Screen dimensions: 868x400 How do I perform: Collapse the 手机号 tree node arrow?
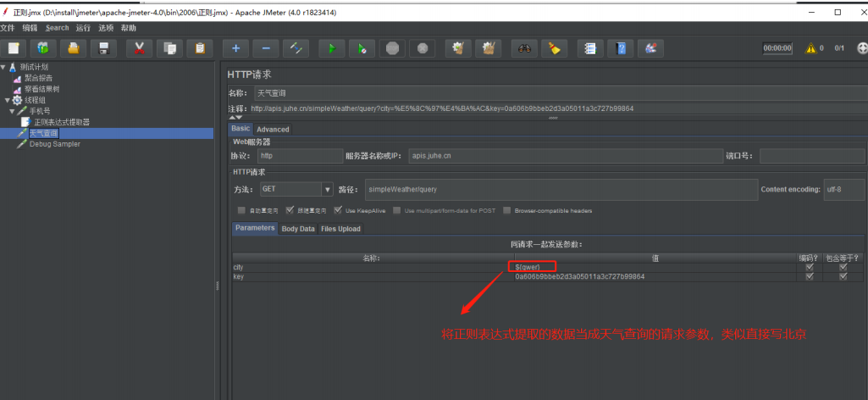click(12, 111)
